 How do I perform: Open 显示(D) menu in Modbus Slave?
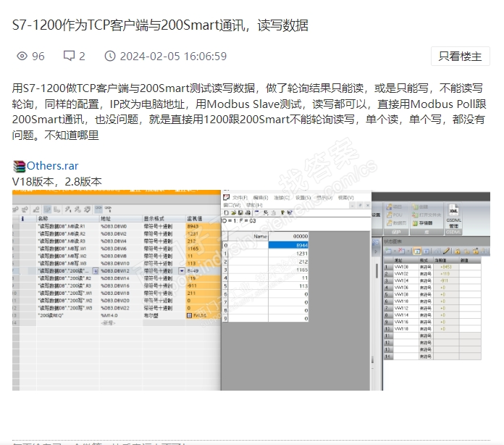pyautogui.click(x=324, y=198)
